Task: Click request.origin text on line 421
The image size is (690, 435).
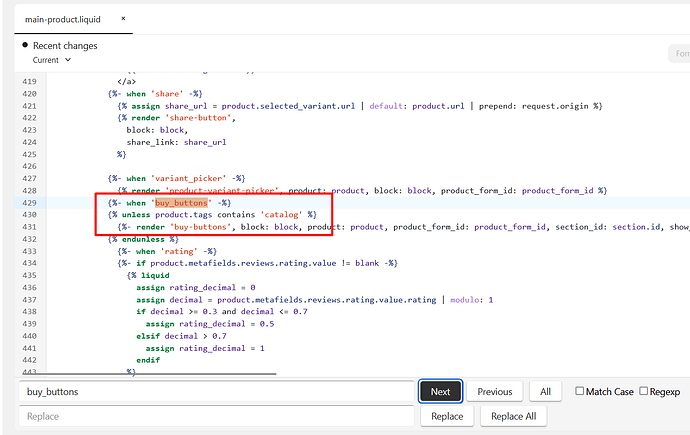Action: [555, 106]
